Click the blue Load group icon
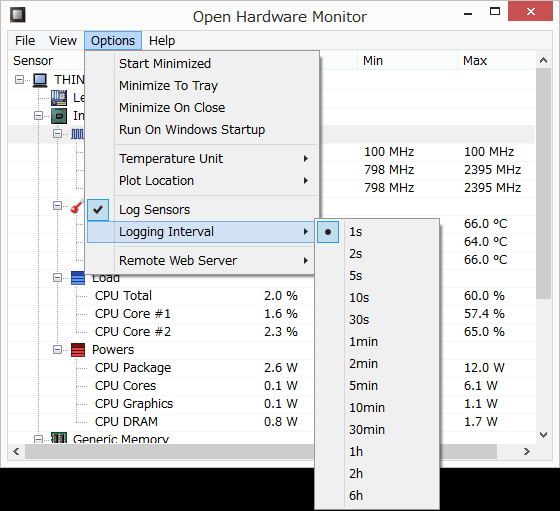This screenshot has height=511, width=560. [78, 278]
